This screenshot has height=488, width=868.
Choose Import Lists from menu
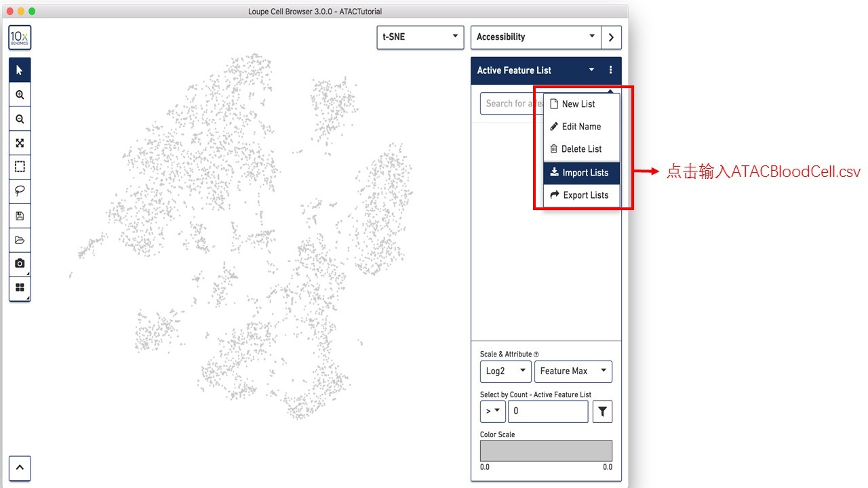tap(581, 173)
